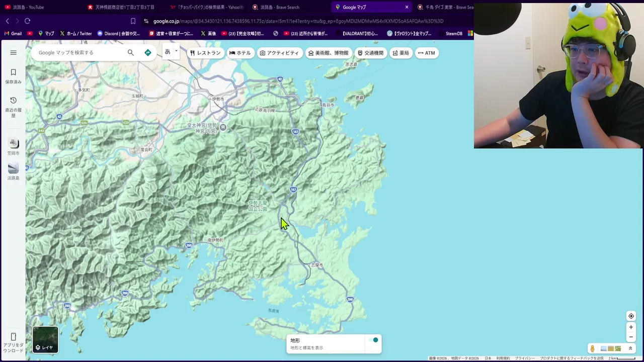Click プロダクトに関するフィードバックを送信 link
The height and width of the screenshot is (362, 644).
(x=572, y=358)
